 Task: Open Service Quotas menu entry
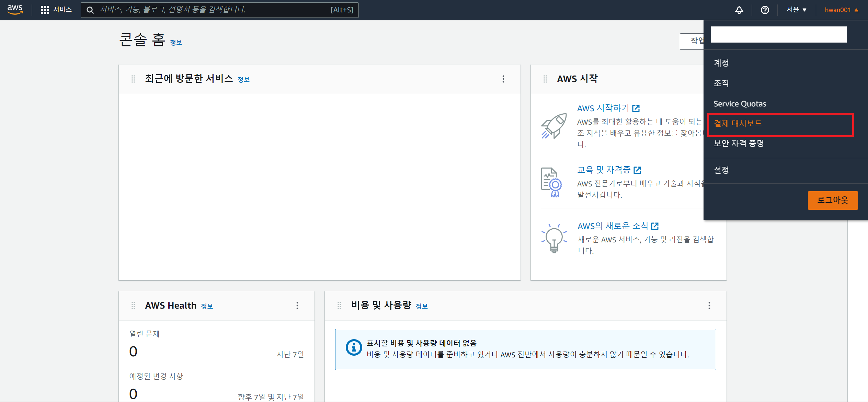[740, 104]
